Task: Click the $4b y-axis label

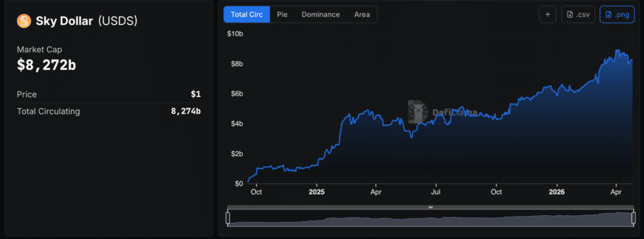Action: tap(236, 124)
